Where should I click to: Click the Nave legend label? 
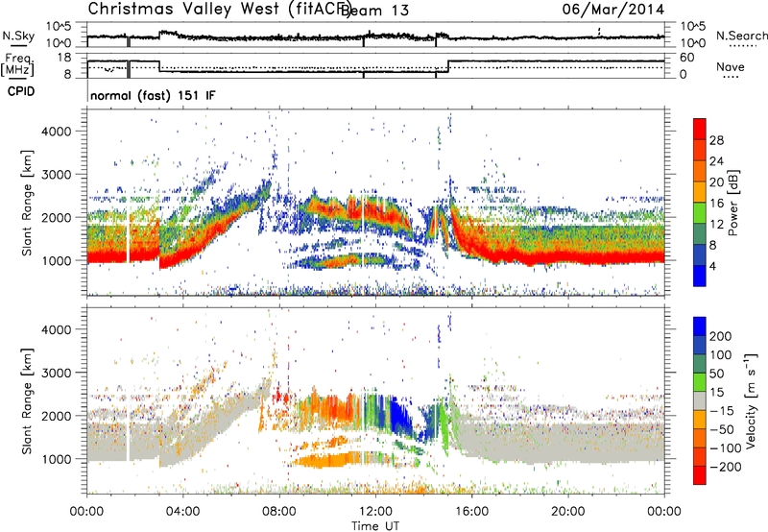[x=730, y=66]
